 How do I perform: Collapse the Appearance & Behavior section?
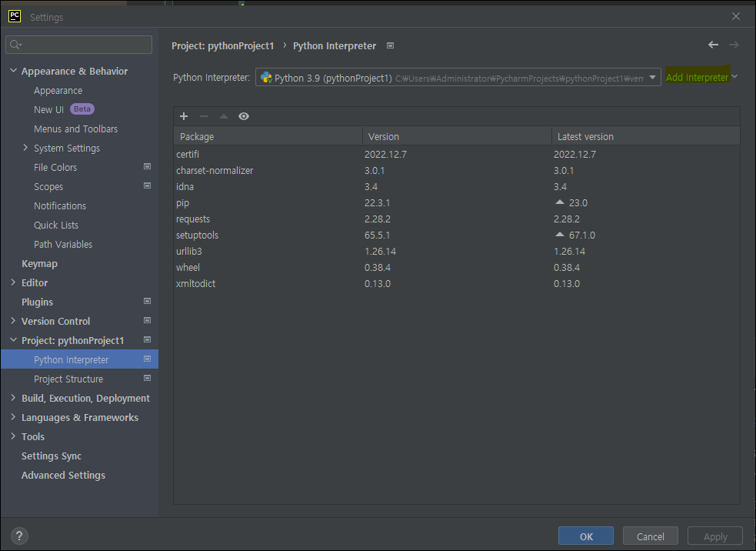(14, 71)
